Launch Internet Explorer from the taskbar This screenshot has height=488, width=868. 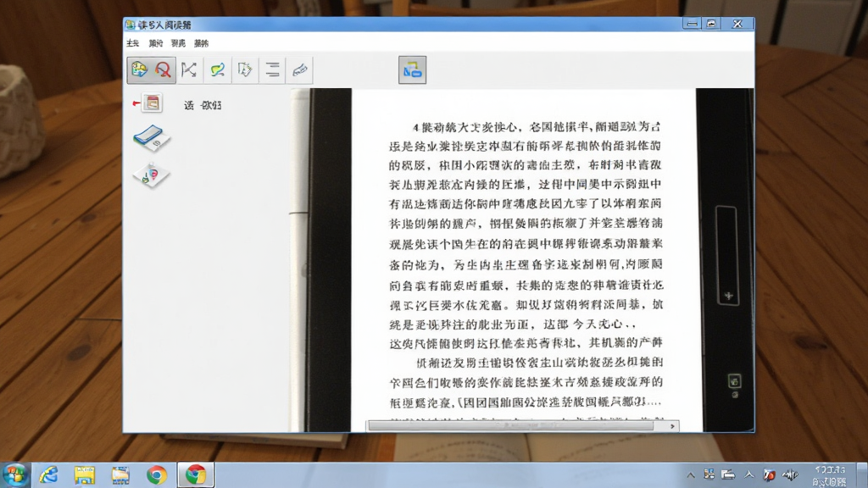coord(48,474)
